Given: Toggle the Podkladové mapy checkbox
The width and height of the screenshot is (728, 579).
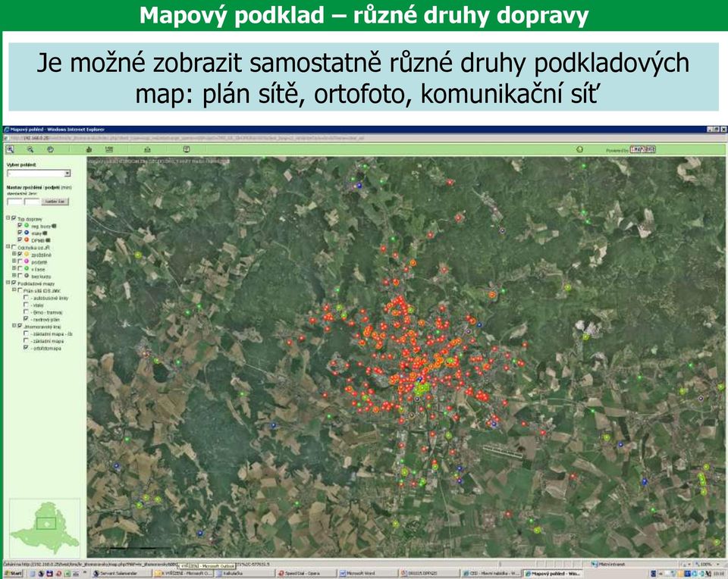Looking at the screenshot, I should point(14,283).
